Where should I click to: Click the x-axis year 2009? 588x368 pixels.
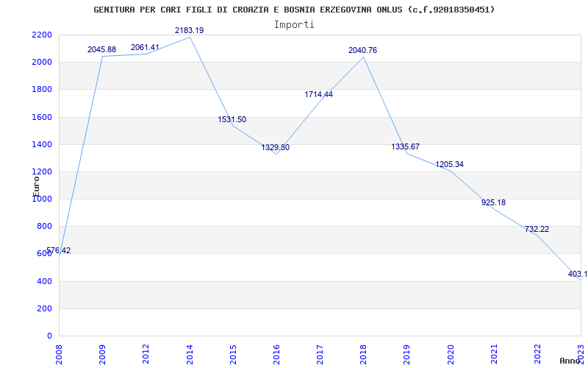click(102, 354)
